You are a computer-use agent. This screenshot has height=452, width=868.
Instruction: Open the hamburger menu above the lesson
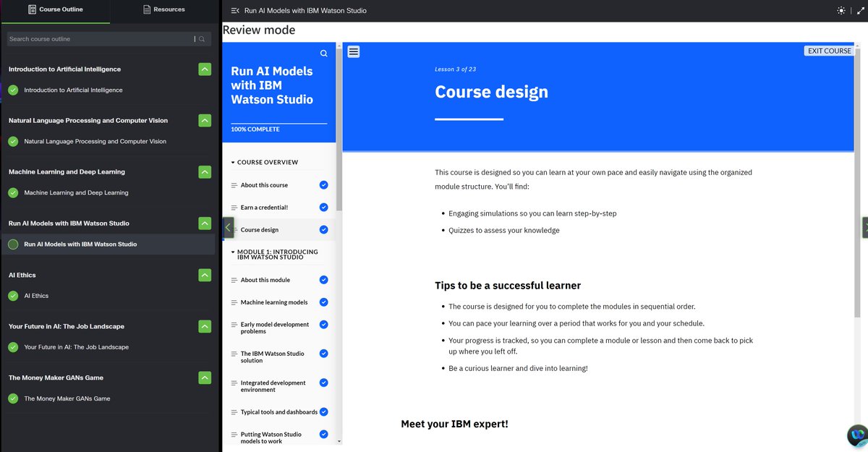(x=354, y=51)
